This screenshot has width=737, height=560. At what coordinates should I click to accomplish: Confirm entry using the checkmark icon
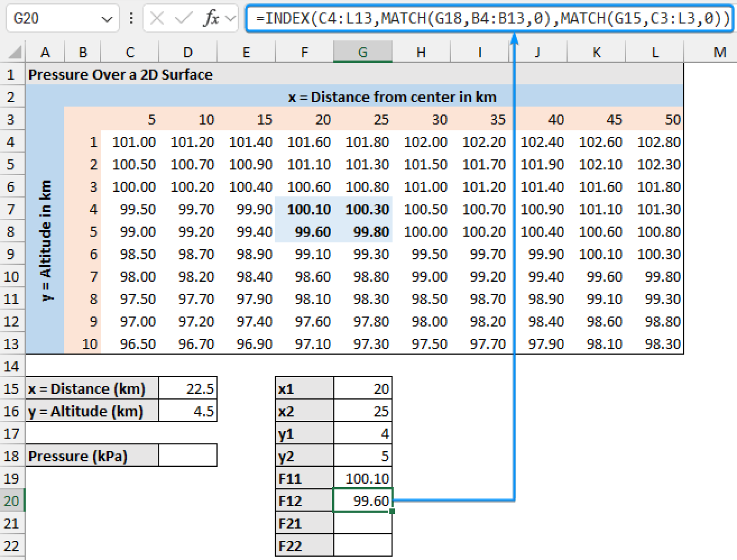click(x=182, y=18)
